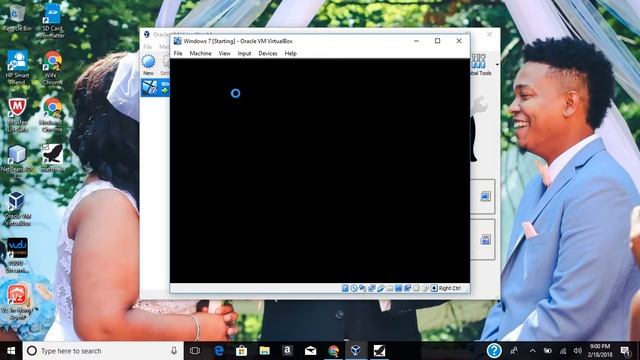Screen dimensions: 640x360
Task: Click the volume speaker tray icon
Action: (x=578, y=351)
